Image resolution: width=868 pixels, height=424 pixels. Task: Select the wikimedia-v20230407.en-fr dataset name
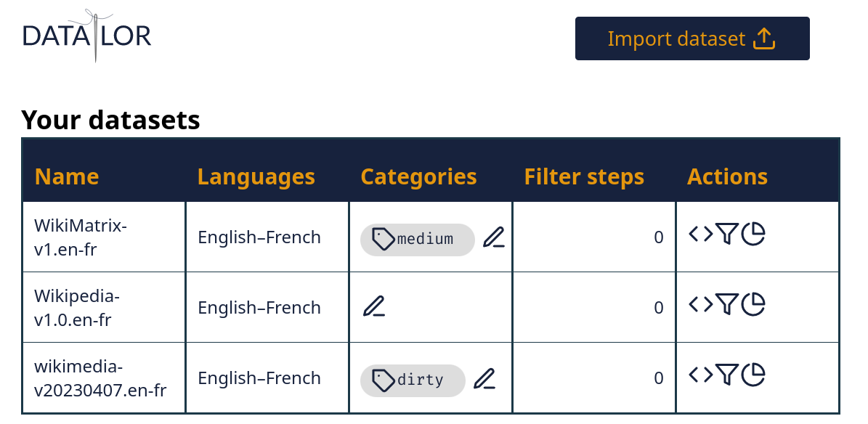100,378
